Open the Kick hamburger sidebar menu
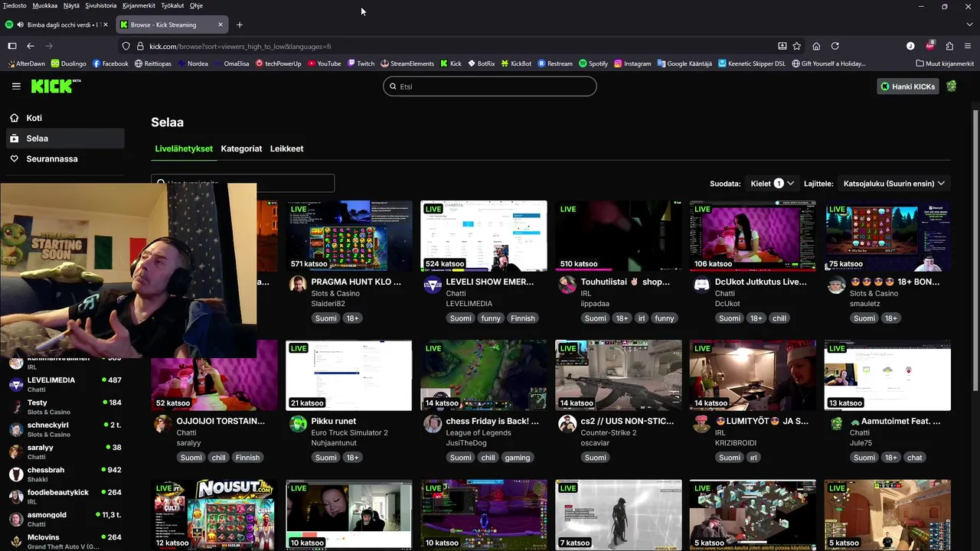 click(16, 86)
